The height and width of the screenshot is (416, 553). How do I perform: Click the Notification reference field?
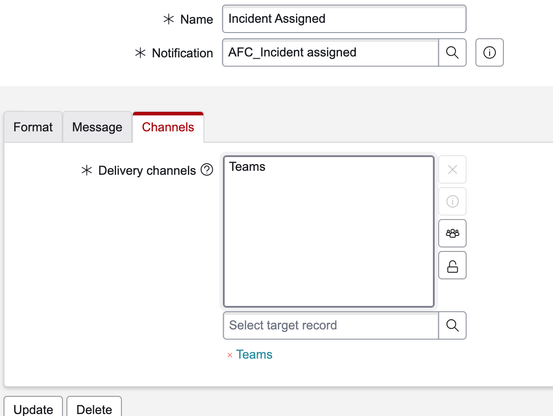tap(330, 53)
